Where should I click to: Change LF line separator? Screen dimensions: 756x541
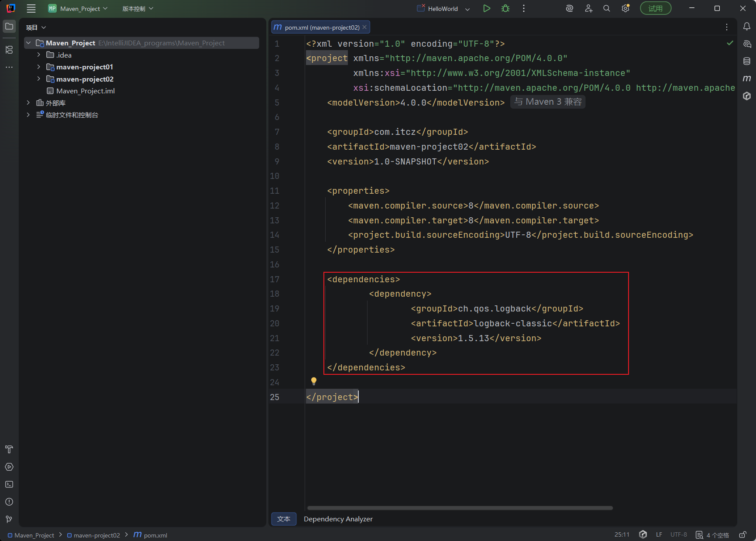pos(659,535)
